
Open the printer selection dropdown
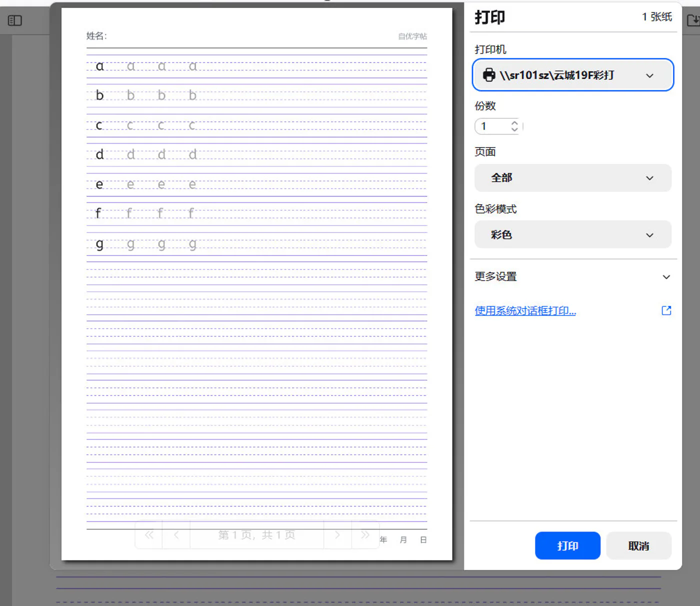[x=573, y=75]
